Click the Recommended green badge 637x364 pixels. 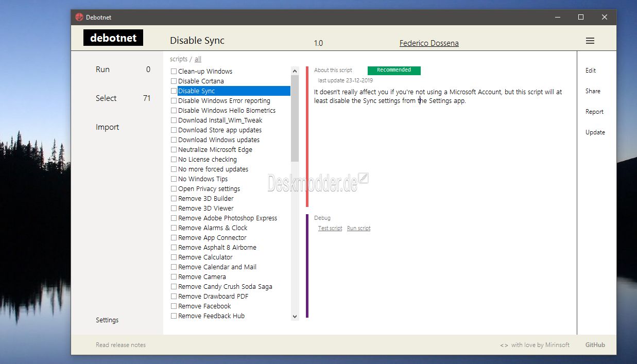[x=394, y=70]
